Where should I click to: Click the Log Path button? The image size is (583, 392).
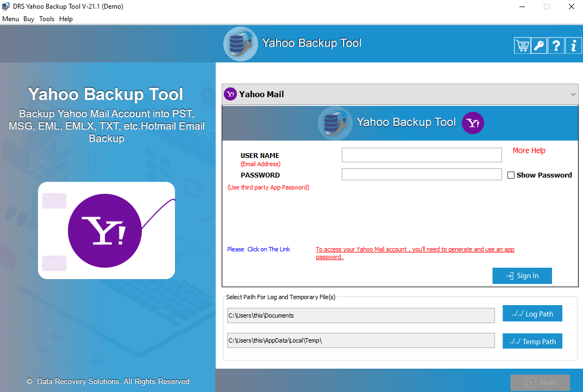(x=532, y=314)
